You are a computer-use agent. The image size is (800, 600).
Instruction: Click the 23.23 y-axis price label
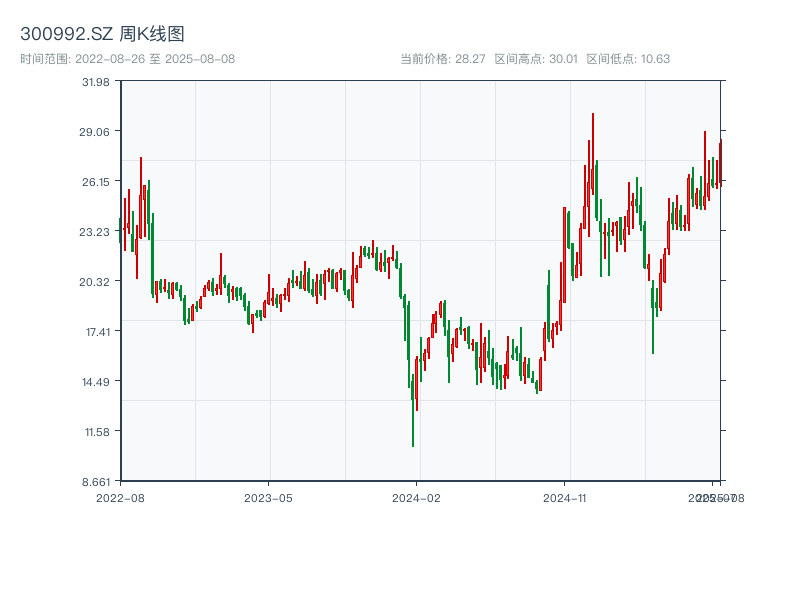(x=96, y=232)
